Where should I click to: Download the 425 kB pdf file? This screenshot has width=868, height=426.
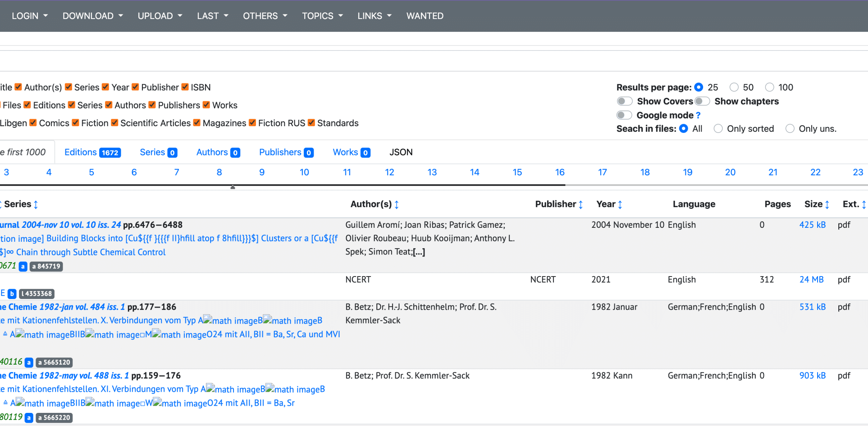[812, 225]
